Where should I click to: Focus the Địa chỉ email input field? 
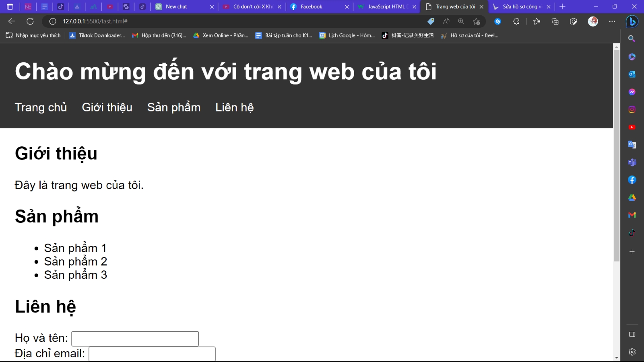(152, 354)
